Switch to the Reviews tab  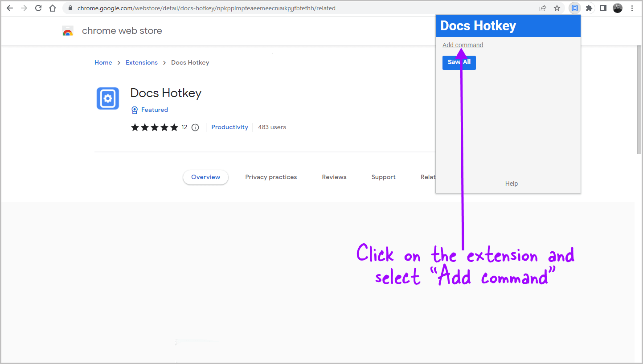(334, 177)
